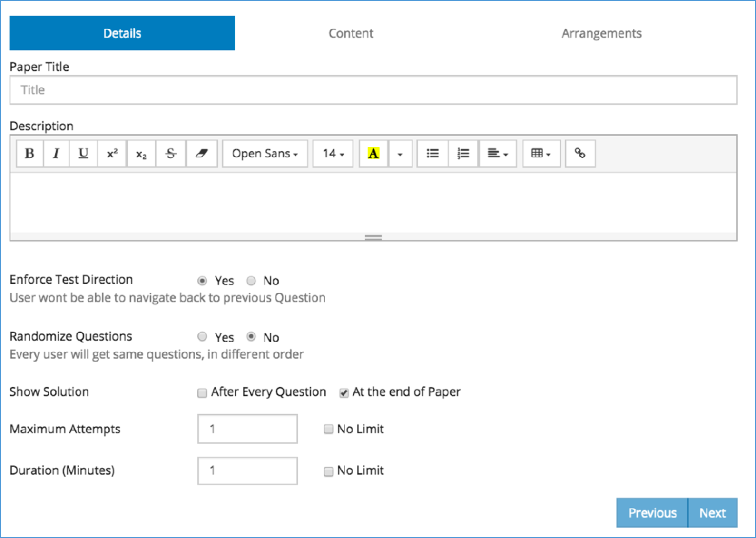Enable No Limit for Duration
The image size is (756, 538).
(328, 471)
